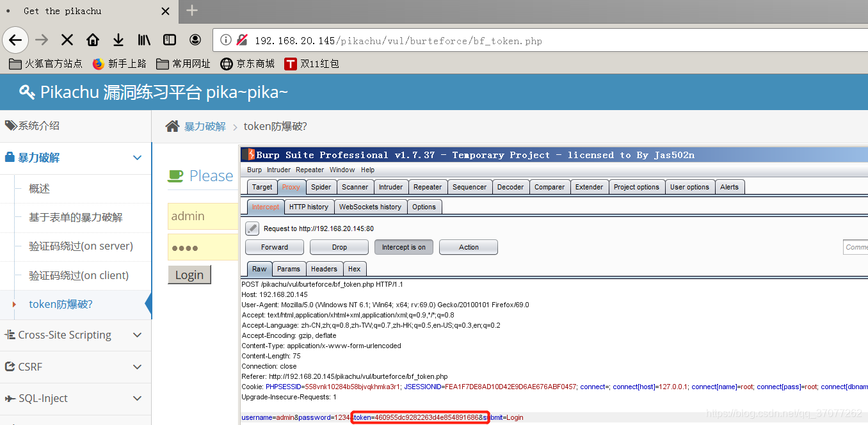This screenshot has height=425, width=868.
Task: Collapse the 暴力破解 menu chevron
Action: pos(137,157)
